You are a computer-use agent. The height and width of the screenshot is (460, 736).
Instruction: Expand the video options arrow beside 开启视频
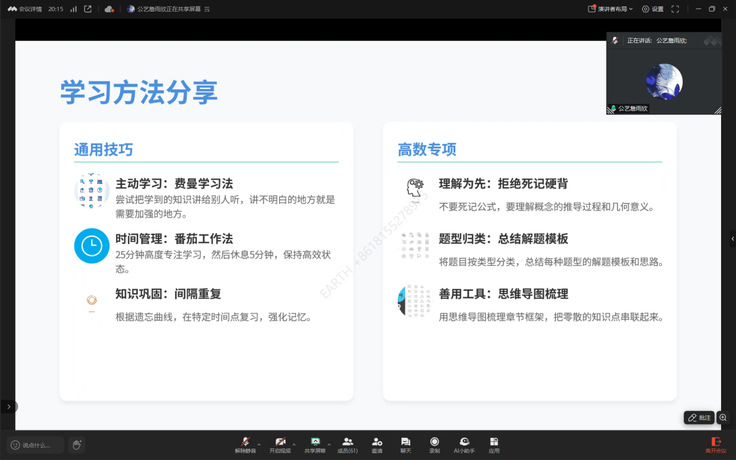(x=295, y=441)
